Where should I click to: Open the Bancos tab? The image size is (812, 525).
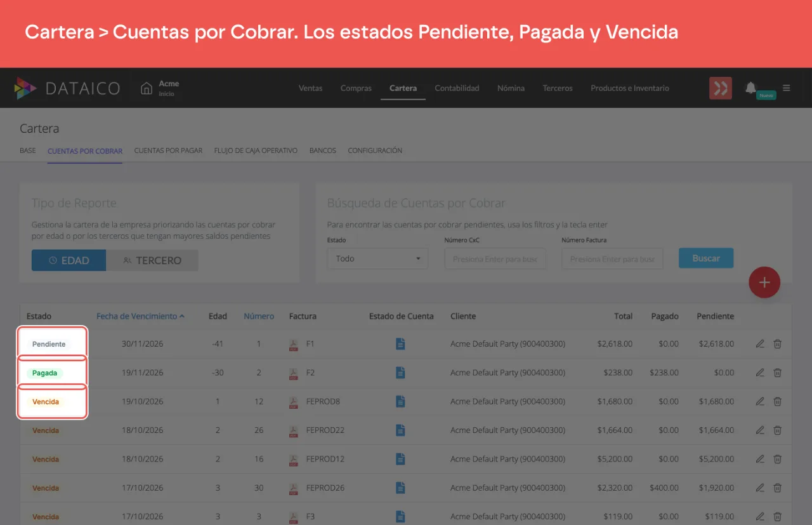tap(323, 151)
